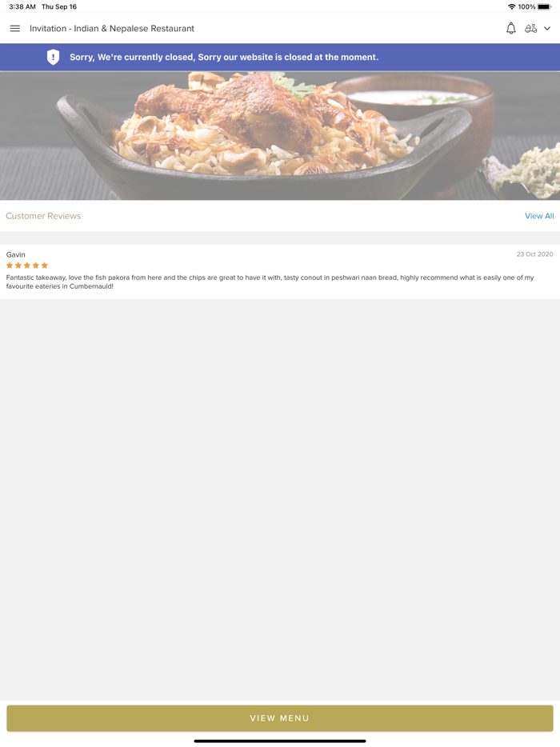Tap reviewer name Gavin
The width and height of the screenshot is (560, 747).
point(16,254)
